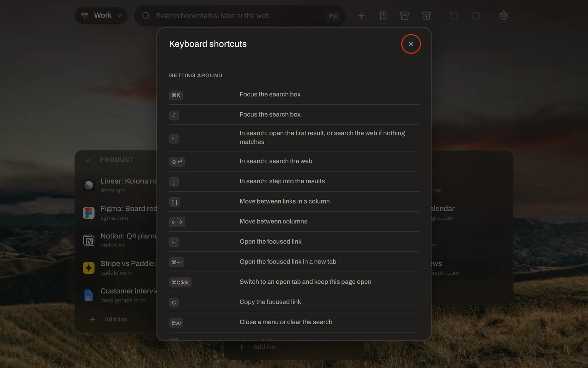Click the unarchive icon in toolbar

coord(426,16)
